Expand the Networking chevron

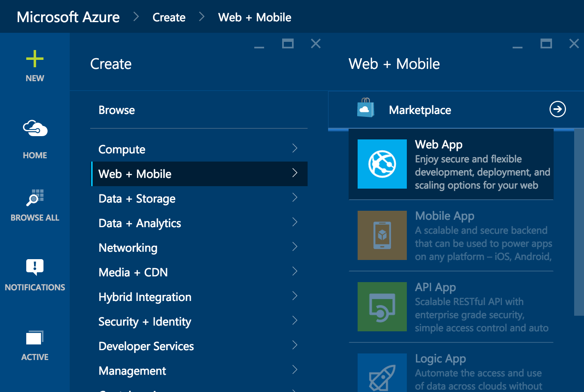point(295,246)
